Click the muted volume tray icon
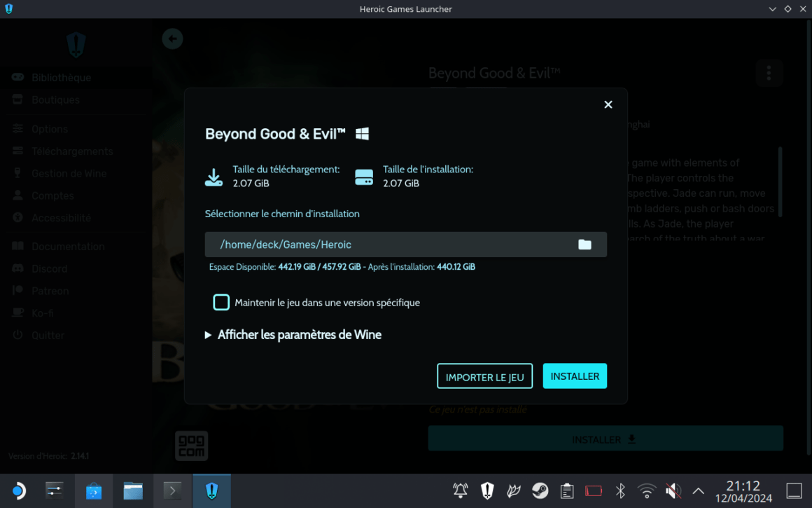 click(673, 490)
